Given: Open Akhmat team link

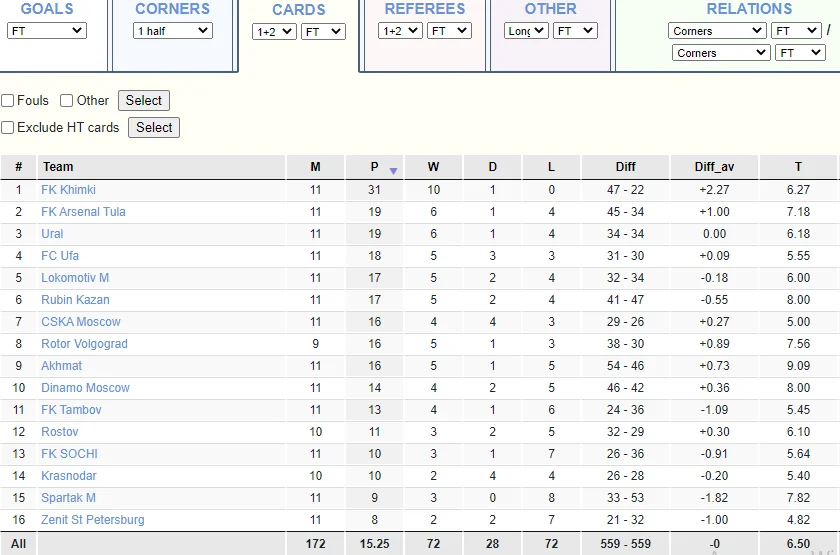Looking at the screenshot, I should (62, 365).
